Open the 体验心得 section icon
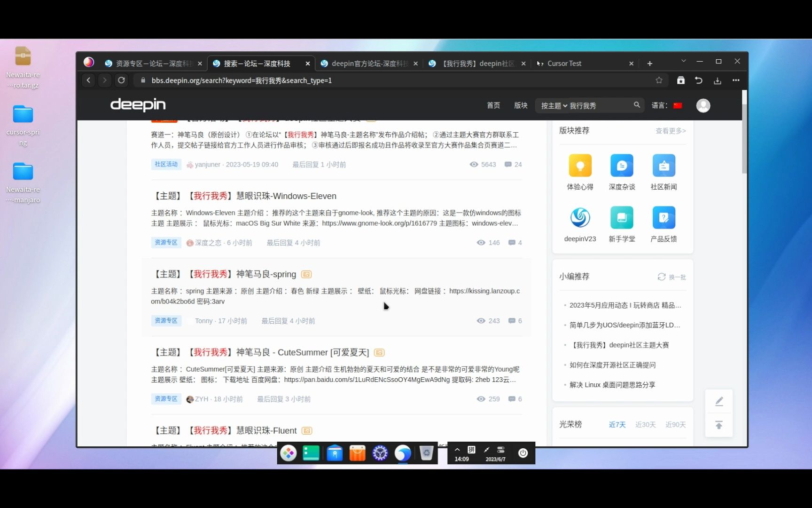This screenshot has height=508, width=812. coord(580,166)
